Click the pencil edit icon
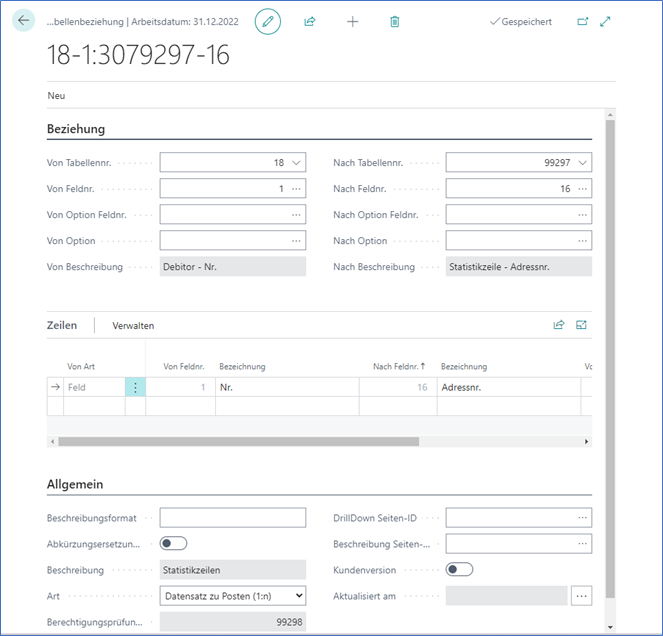Viewport: 663px width, 636px height. (267, 21)
